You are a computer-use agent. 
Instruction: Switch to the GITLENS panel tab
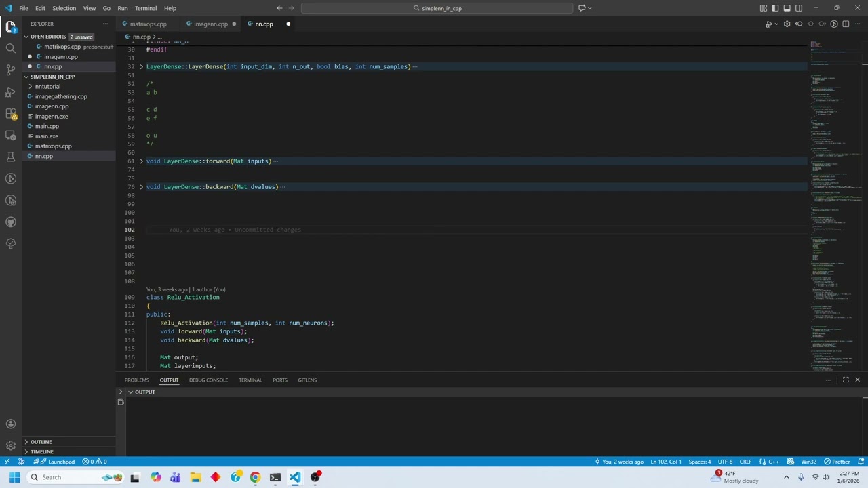coord(307,380)
